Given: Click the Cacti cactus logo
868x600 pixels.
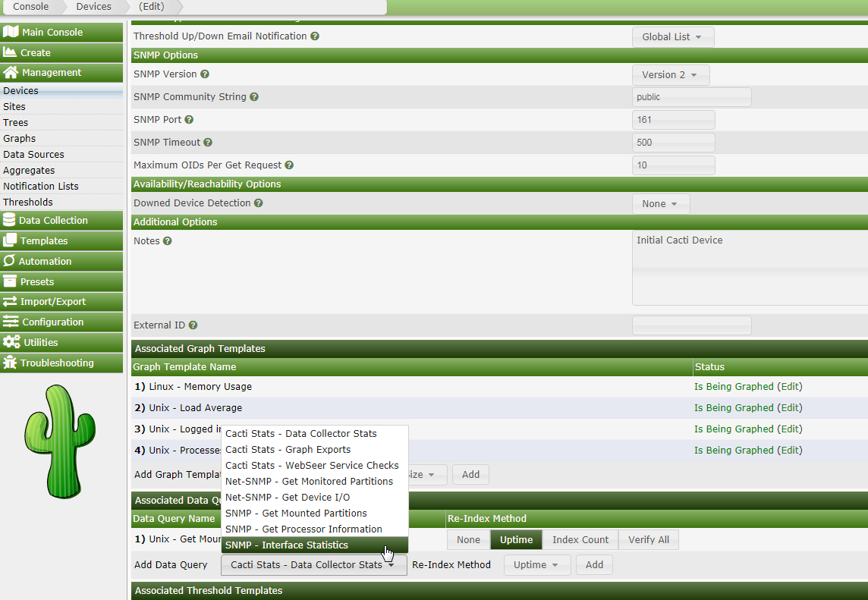Looking at the screenshot, I should click(x=60, y=441).
